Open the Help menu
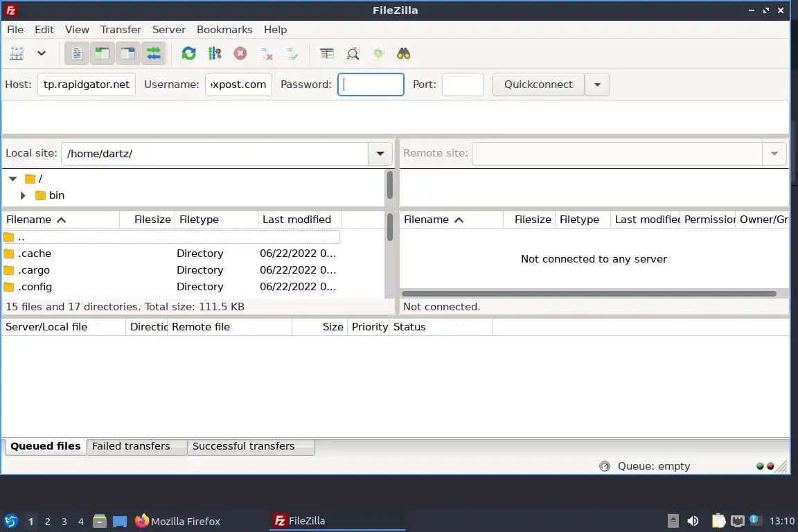 pos(275,30)
